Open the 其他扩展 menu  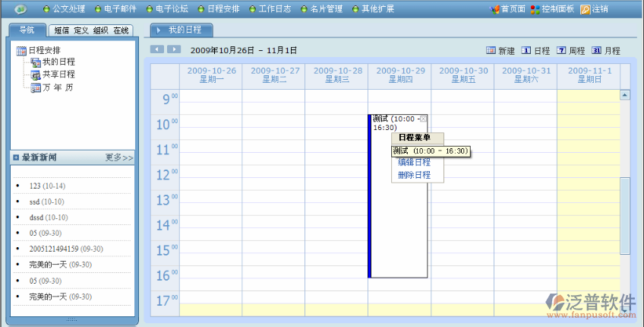click(374, 8)
